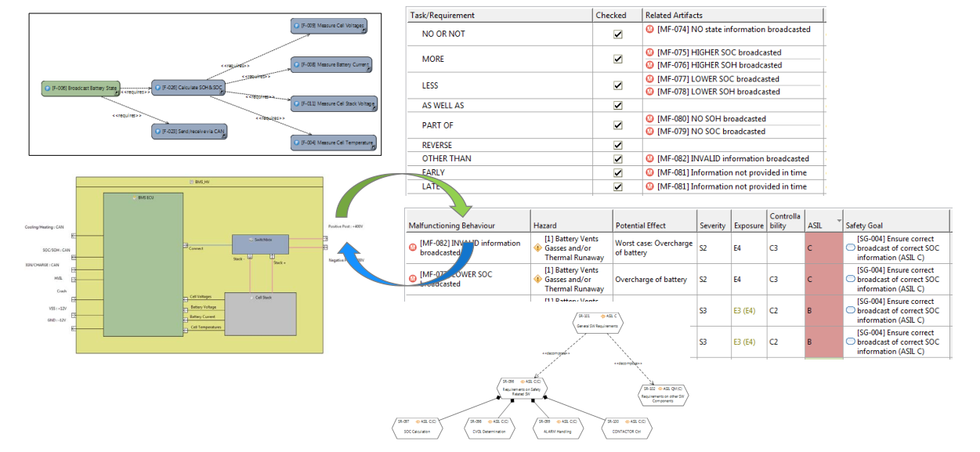Click the red icon beside [MF-078] LOWER SOH broadcasted
Viewport: 980px width, 452px height.
coord(649,92)
